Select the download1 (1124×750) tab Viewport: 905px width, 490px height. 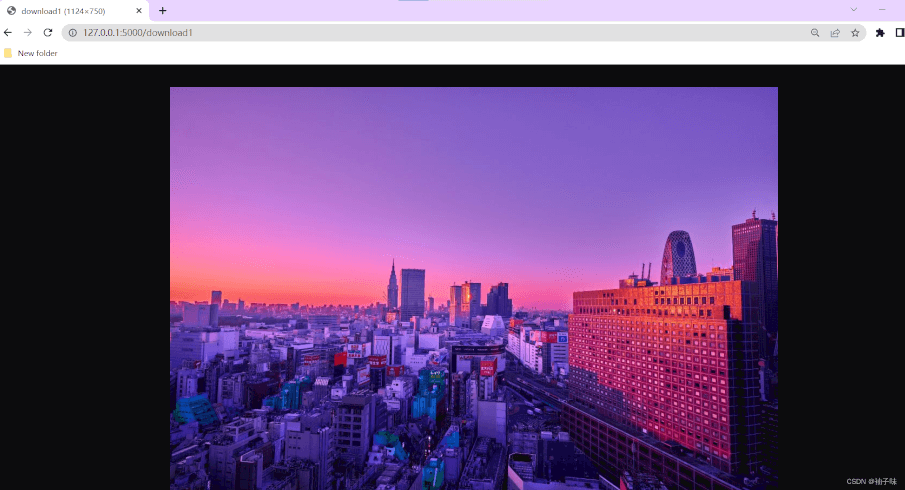coord(74,11)
